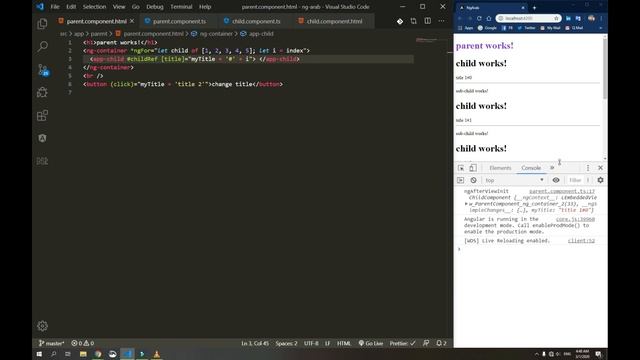The width and height of the screenshot is (640, 360).
Task: Close the parent.component.html tab
Action: point(132,21)
